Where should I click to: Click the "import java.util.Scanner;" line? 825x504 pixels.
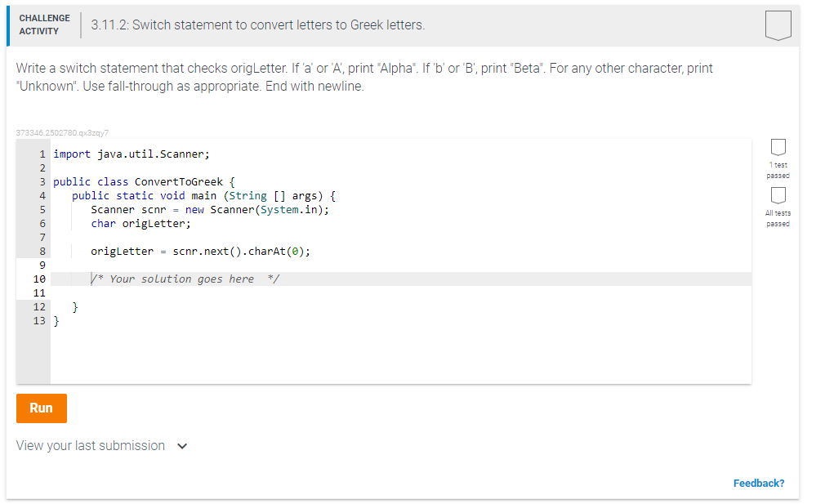tap(131, 154)
